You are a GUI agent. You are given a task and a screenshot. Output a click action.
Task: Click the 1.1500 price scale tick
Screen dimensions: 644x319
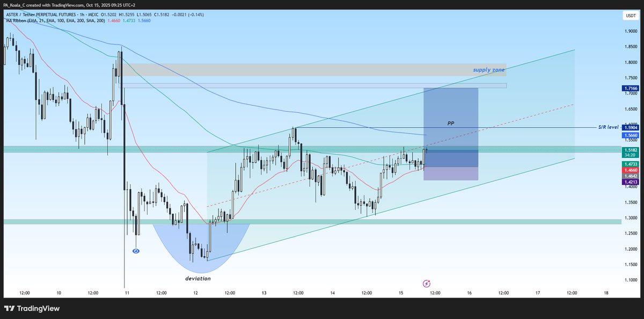click(630, 265)
